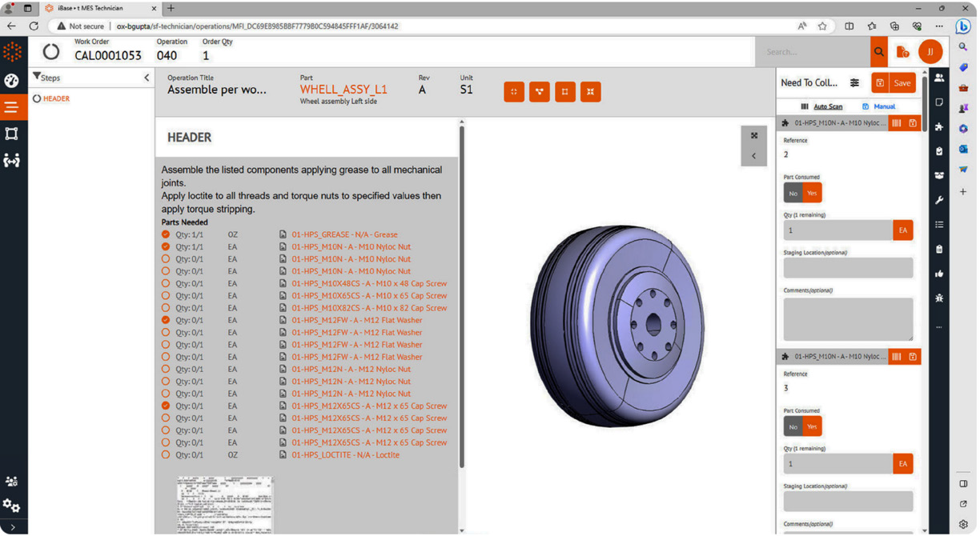Set Part Consumed to No on Reference 2
This screenshot has width=980, height=536.
click(793, 193)
